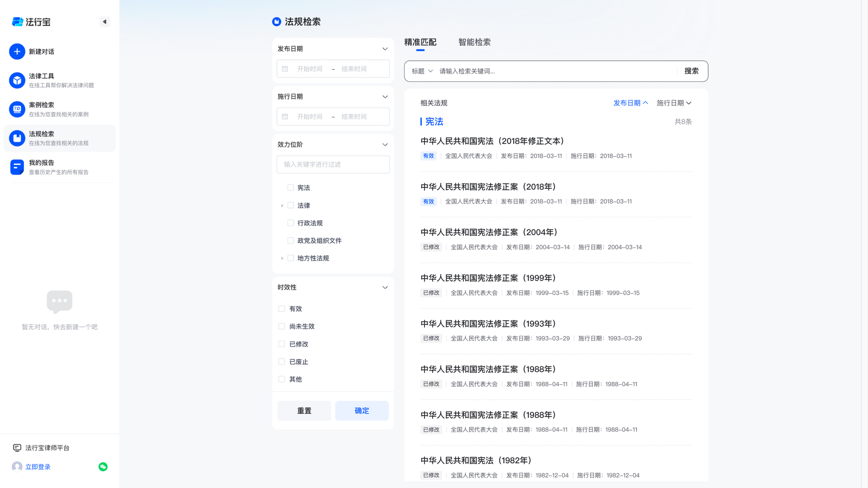Open 案例检索 sidebar icon
868x488 pixels.
17,109
